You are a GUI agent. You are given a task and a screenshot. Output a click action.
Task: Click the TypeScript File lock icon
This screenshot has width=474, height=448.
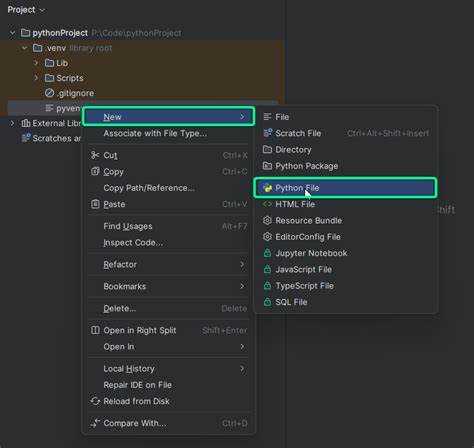pos(267,285)
